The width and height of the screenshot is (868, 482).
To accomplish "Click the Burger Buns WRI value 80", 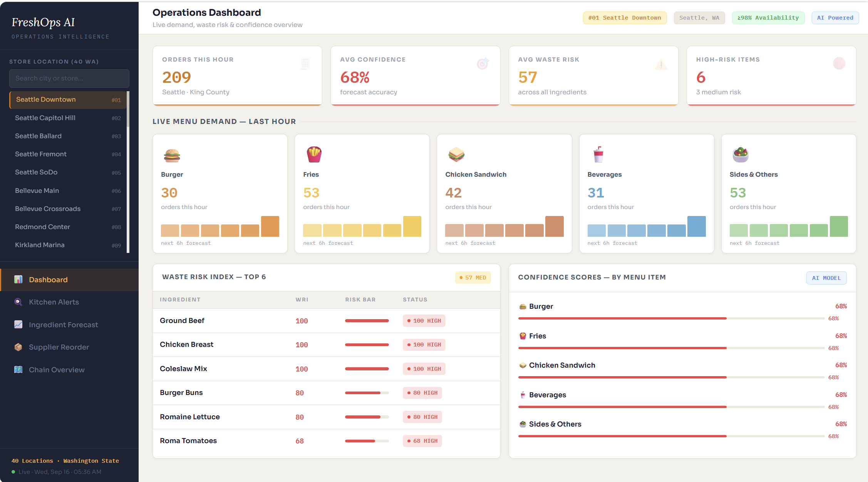I will pos(300,393).
